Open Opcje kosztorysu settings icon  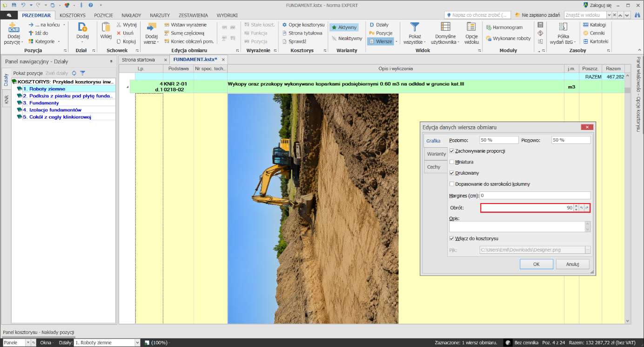(285, 25)
